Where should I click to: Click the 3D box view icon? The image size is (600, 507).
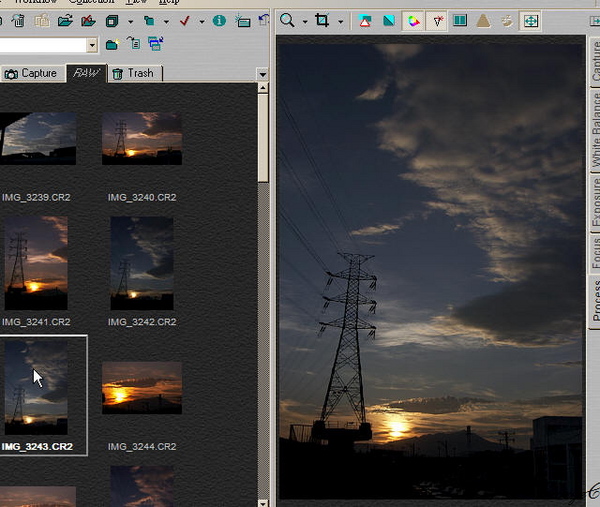pos(112,21)
